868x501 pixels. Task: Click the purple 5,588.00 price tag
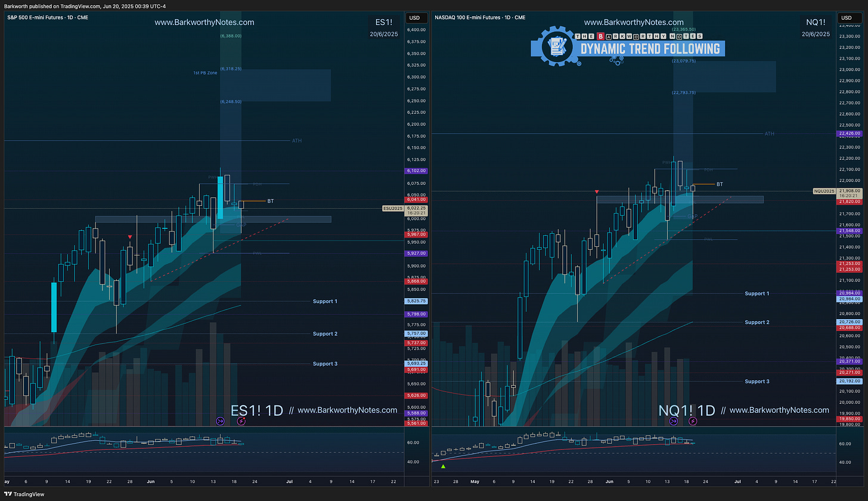416,413
